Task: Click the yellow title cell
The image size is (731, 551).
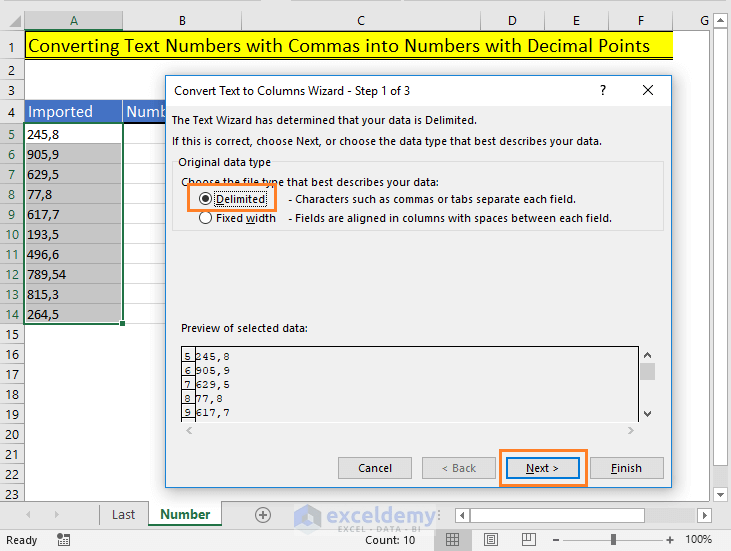Action: (x=349, y=46)
